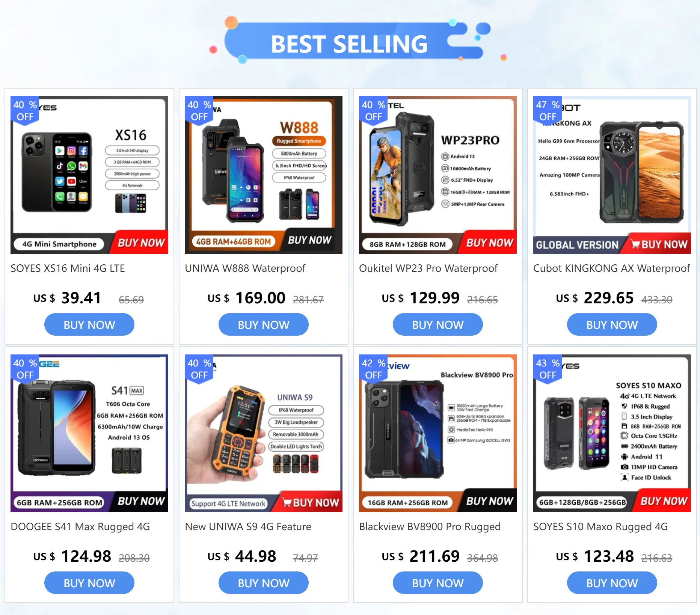This screenshot has width=700, height=615.
Task: Click BUY NOW under DOOGEE S41 Max
Action: (x=89, y=583)
